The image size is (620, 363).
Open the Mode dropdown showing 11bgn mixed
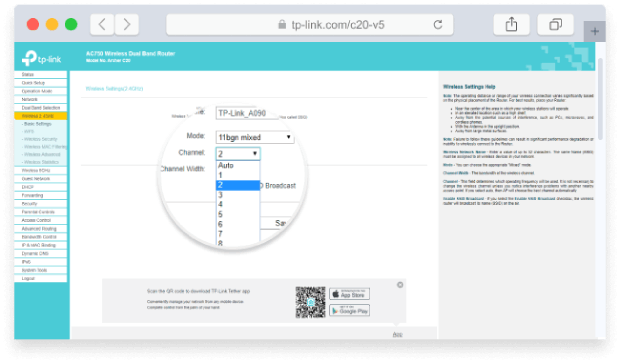(255, 137)
